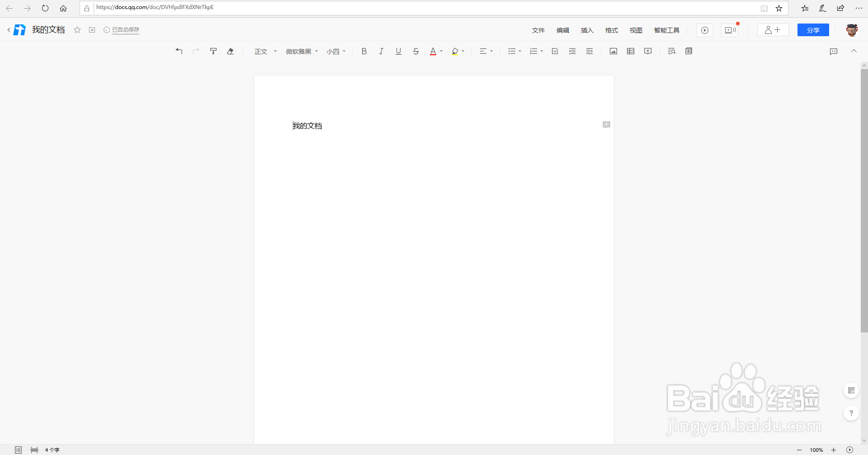Click the vertical scrollbar thumb
Image resolution: width=868 pixels, height=455 pixels.
(864, 200)
